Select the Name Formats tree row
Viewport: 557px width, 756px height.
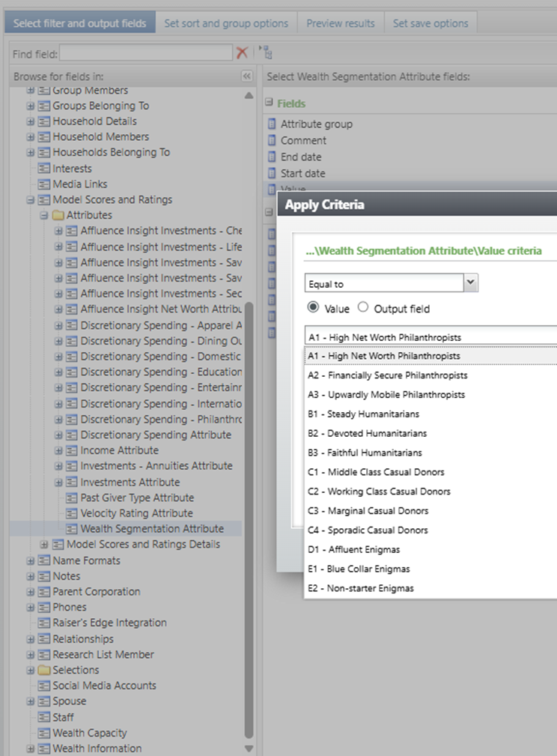pyautogui.click(x=86, y=560)
